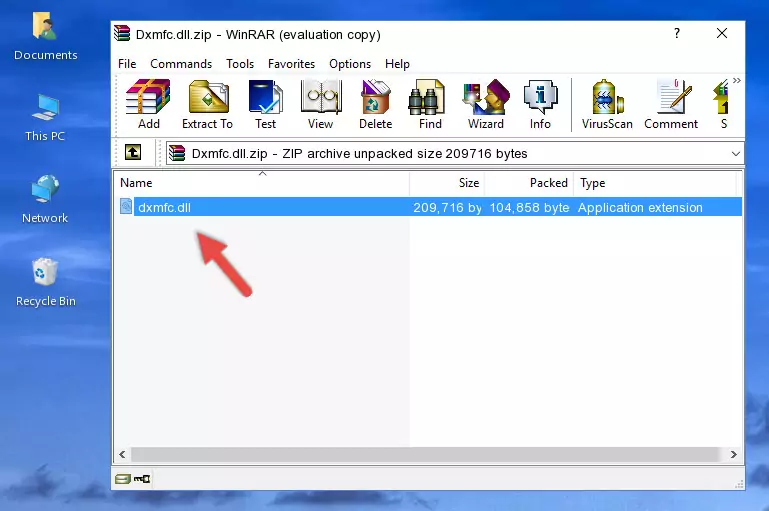This screenshot has width=769, height=511.
Task: Click the Add toolbar icon
Action: (148, 104)
